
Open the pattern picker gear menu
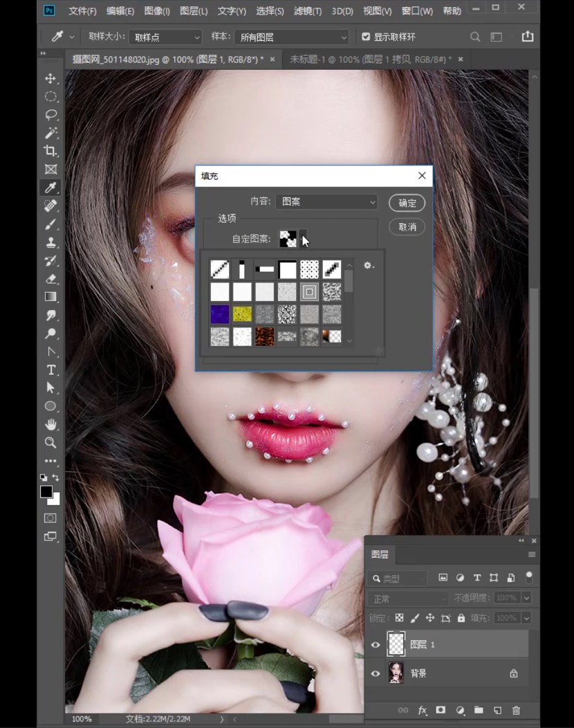pyautogui.click(x=369, y=266)
